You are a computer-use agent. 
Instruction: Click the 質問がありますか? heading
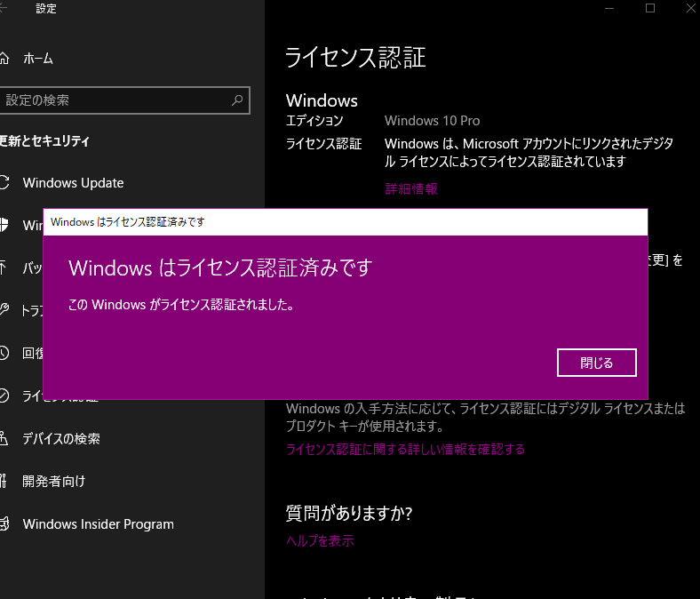click(x=348, y=513)
